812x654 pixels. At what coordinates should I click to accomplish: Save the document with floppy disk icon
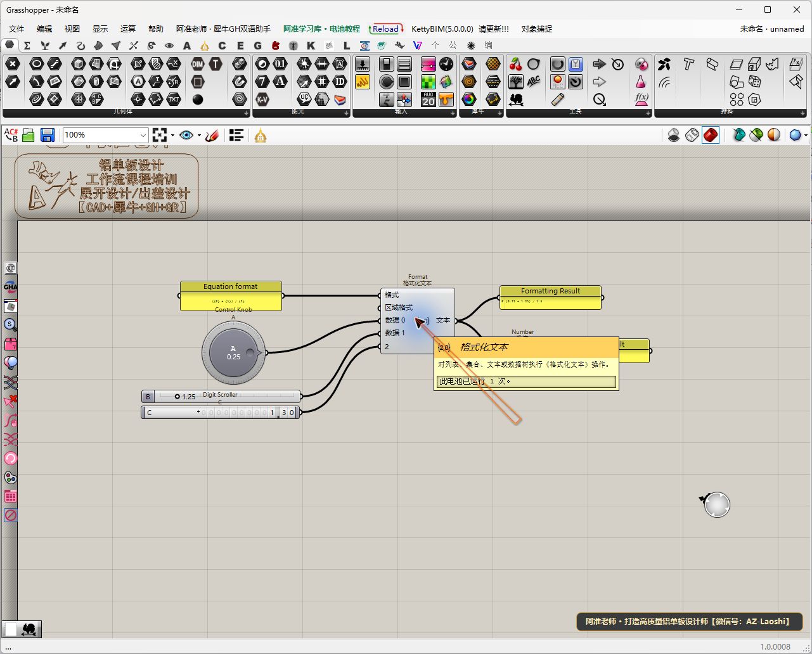[47, 135]
